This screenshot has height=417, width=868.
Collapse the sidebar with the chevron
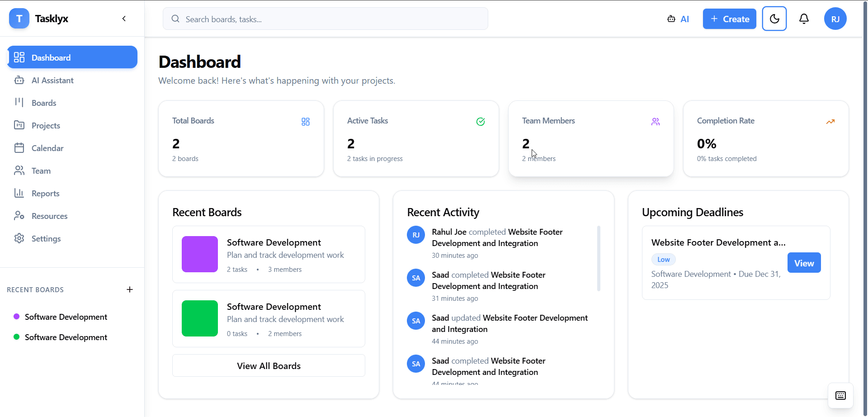(x=124, y=19)
